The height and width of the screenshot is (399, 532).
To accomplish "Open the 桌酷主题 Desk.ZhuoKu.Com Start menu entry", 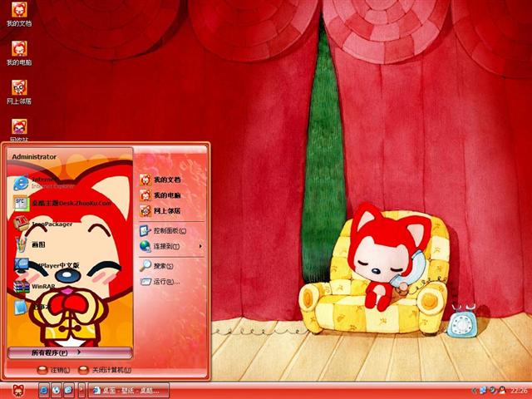I will click(63, 203).
